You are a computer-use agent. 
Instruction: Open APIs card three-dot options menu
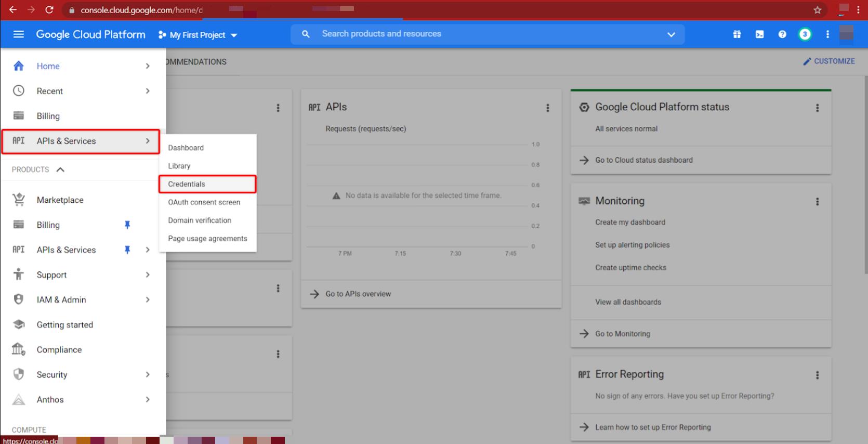547,108
